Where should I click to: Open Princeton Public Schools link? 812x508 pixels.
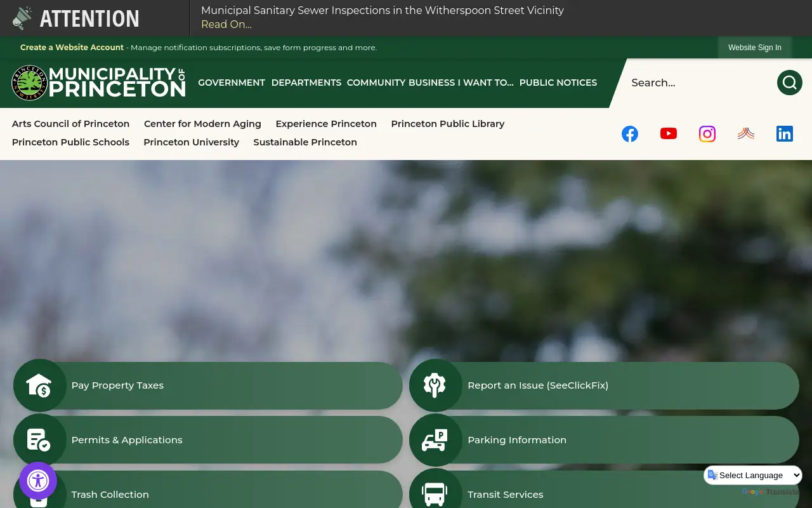(70, 142)
